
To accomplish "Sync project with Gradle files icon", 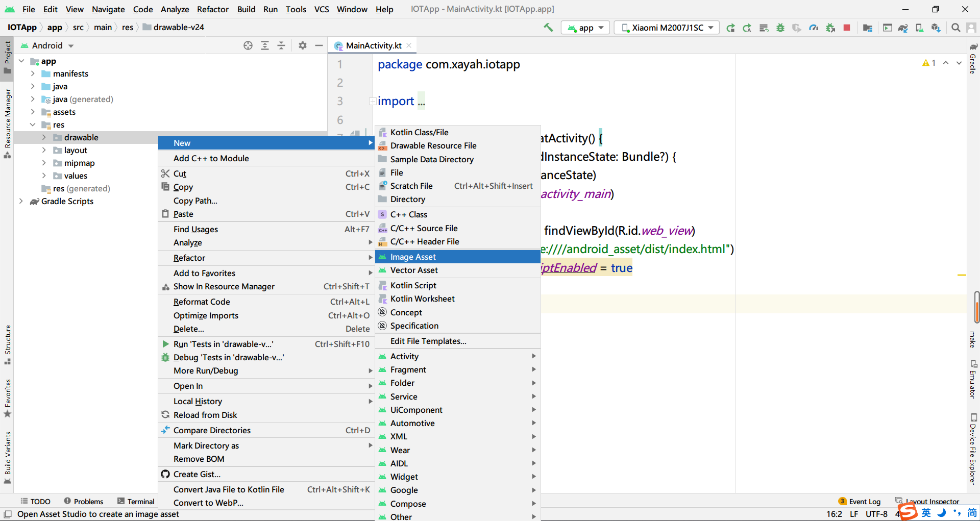I will pyautogui.click(x=902, y=28).
